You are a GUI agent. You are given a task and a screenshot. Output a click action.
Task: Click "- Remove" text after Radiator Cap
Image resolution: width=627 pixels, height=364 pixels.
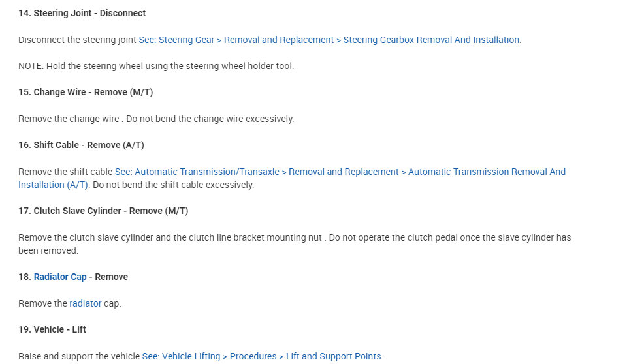(x=108, y=277)
